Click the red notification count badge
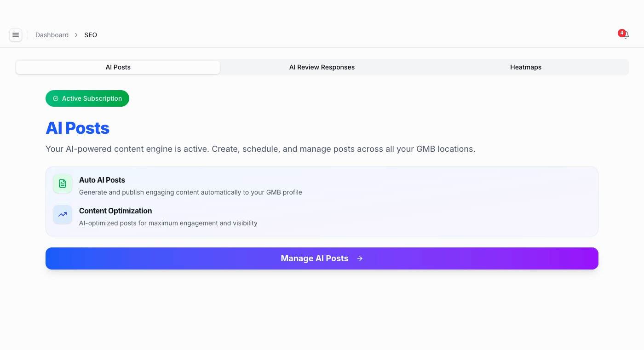 (622, 33)
